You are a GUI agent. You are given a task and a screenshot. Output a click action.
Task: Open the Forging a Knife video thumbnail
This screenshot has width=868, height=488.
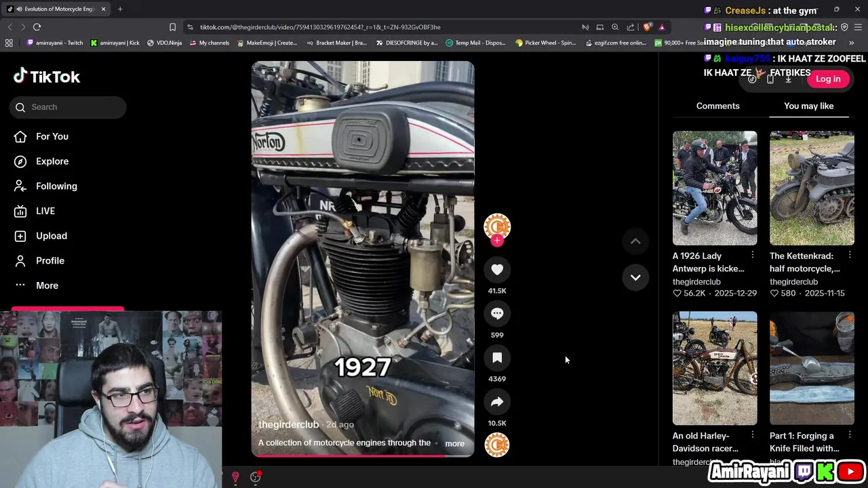tap(812, 368)
